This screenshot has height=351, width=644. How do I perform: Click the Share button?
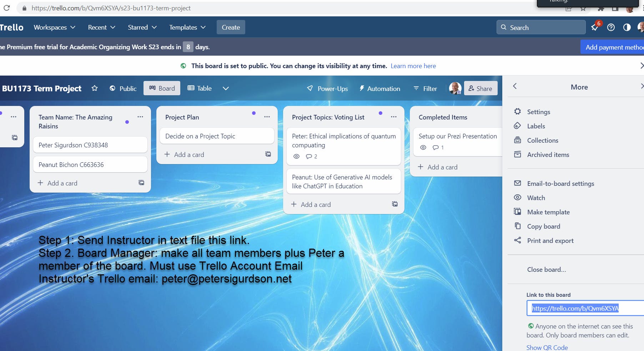point(481,88)
